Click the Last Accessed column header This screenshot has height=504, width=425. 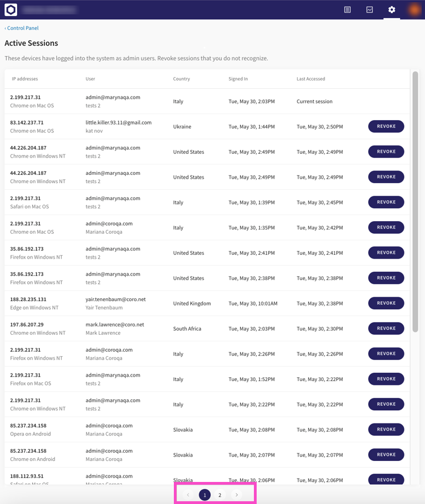tap(311, 79)
